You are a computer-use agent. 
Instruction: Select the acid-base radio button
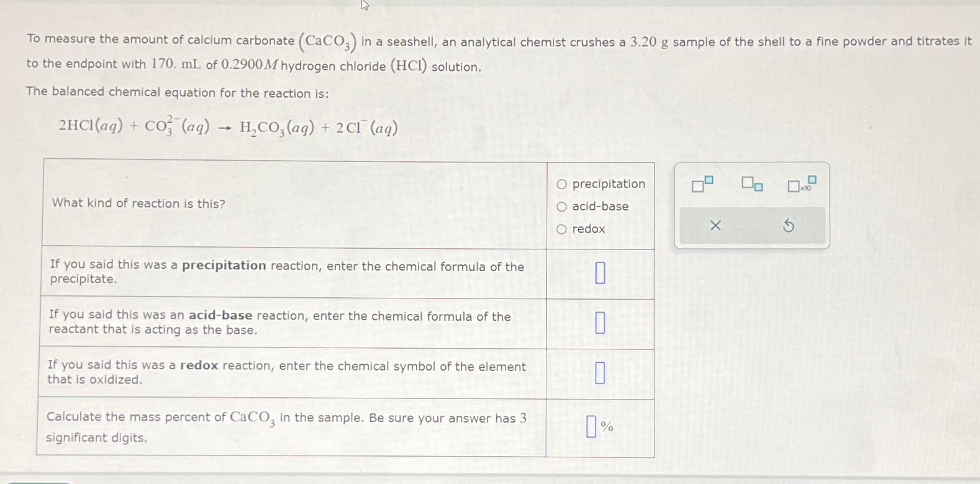click(x=561, y=206)
